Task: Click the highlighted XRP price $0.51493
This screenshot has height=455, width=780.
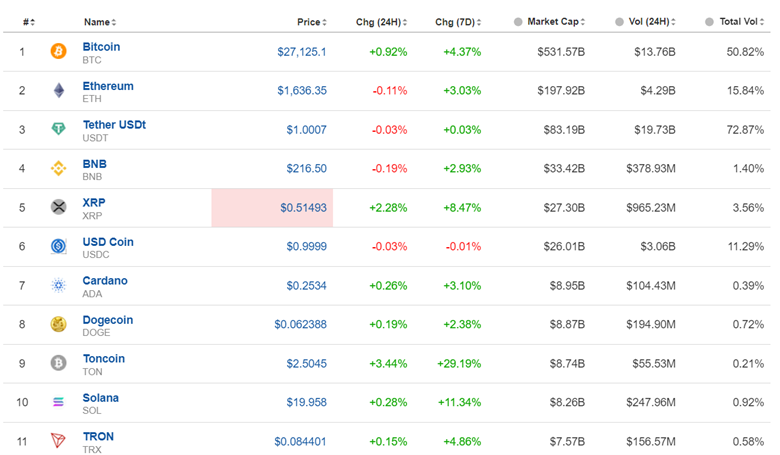Action: click(303, 207)
